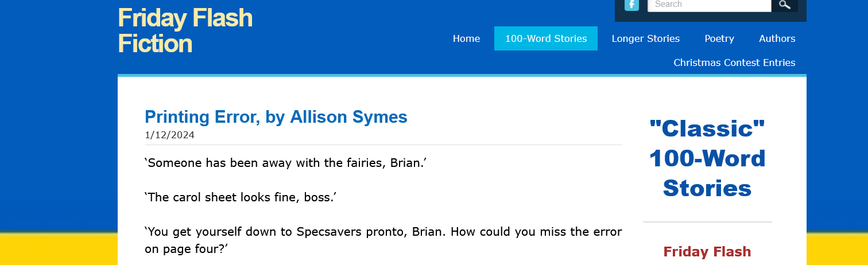Navigate to Longer Stories

(645, 38)
